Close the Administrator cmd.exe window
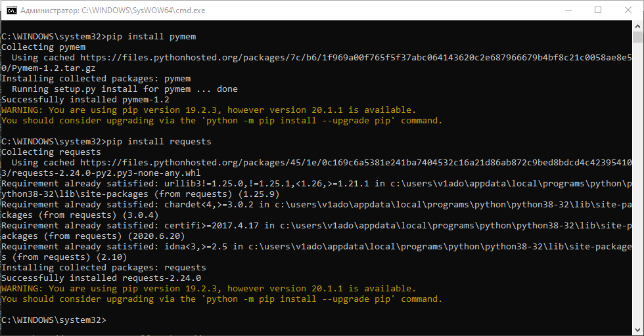Image resolution: width=644 pixels, height=336 pixels. coord(628,10)
